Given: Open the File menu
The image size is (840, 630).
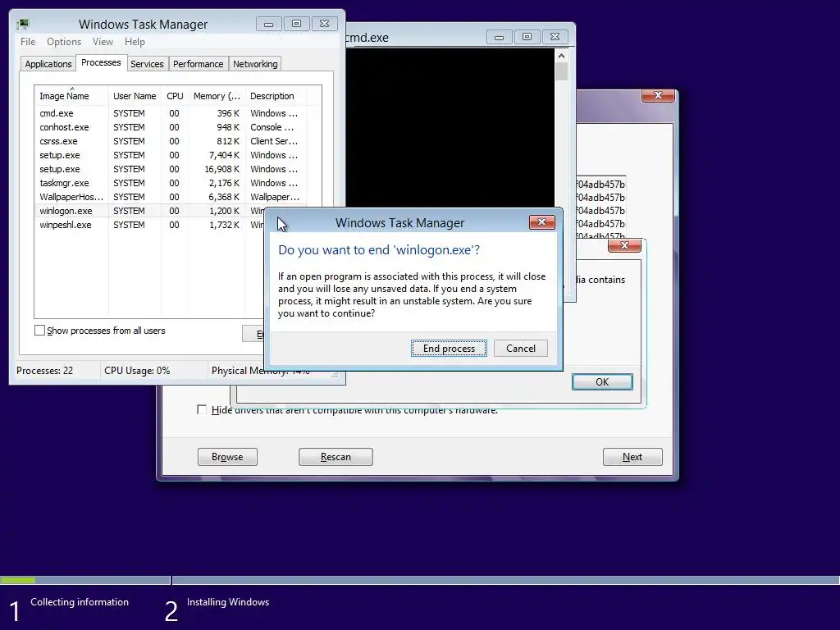Looking at the screenshot, I should tap(28, 42).
